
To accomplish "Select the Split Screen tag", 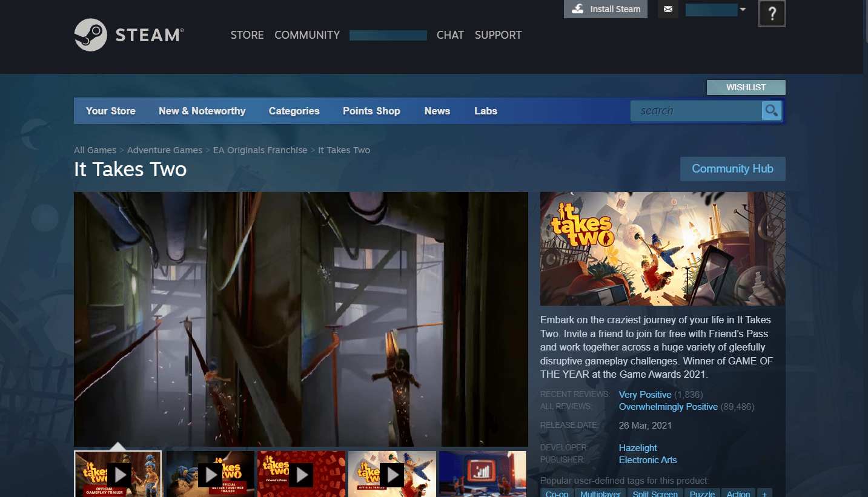I will tap(655, 493).
